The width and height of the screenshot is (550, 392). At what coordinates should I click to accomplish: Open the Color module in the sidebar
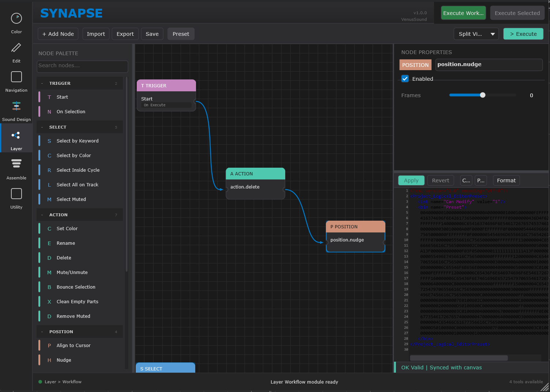tap(16, 23)
